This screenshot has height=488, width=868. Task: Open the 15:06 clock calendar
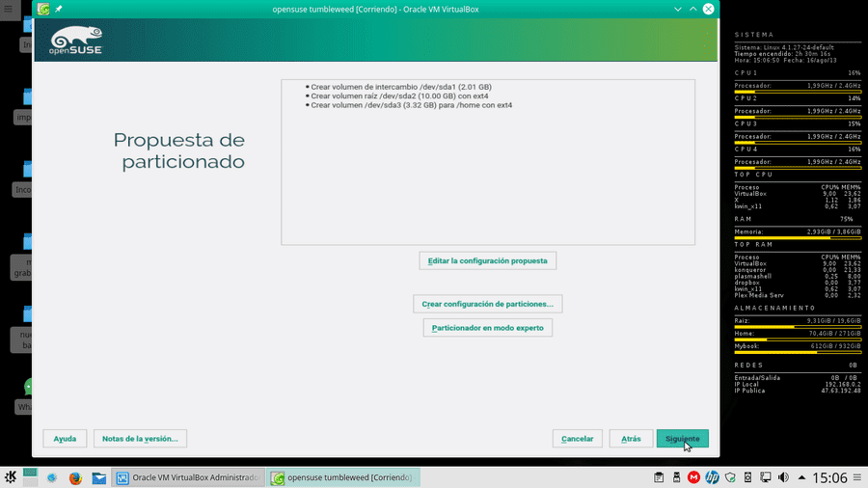click(x=829, y=477)
